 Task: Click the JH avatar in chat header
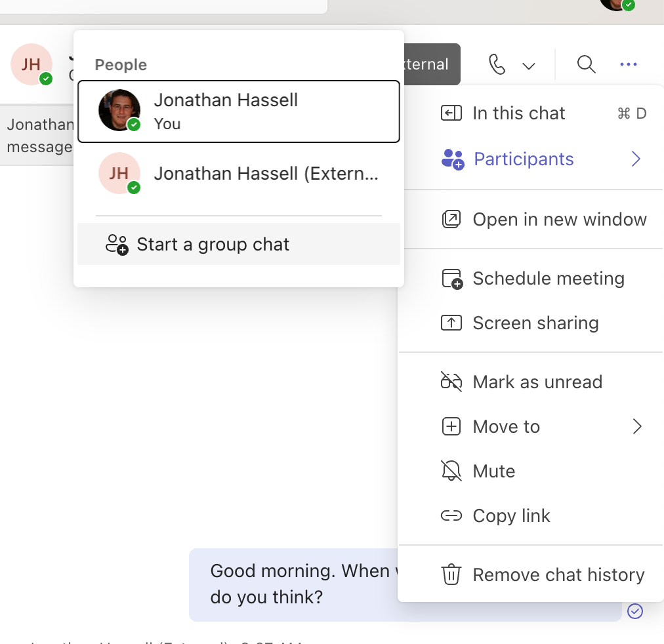click(x=31, y=64)
